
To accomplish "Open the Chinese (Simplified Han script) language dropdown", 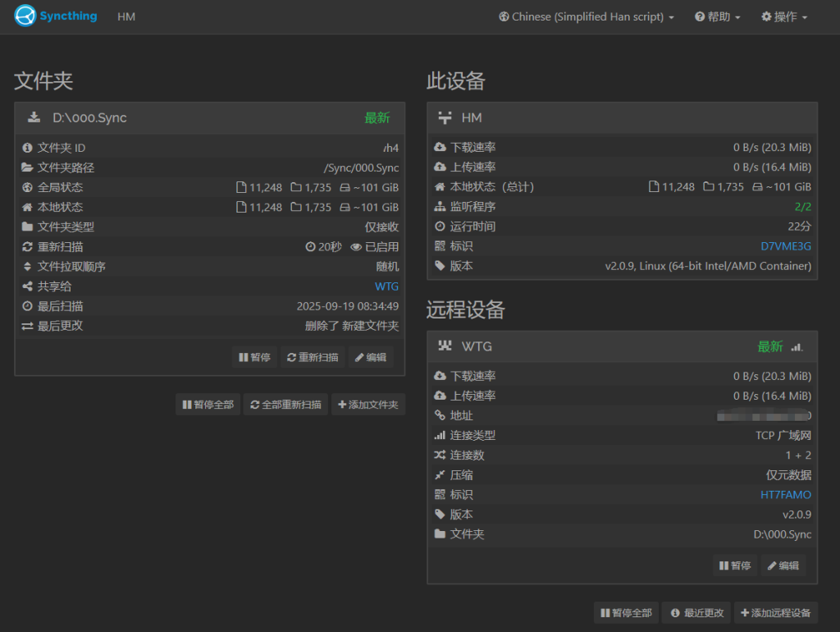I will tap(587, 16).
